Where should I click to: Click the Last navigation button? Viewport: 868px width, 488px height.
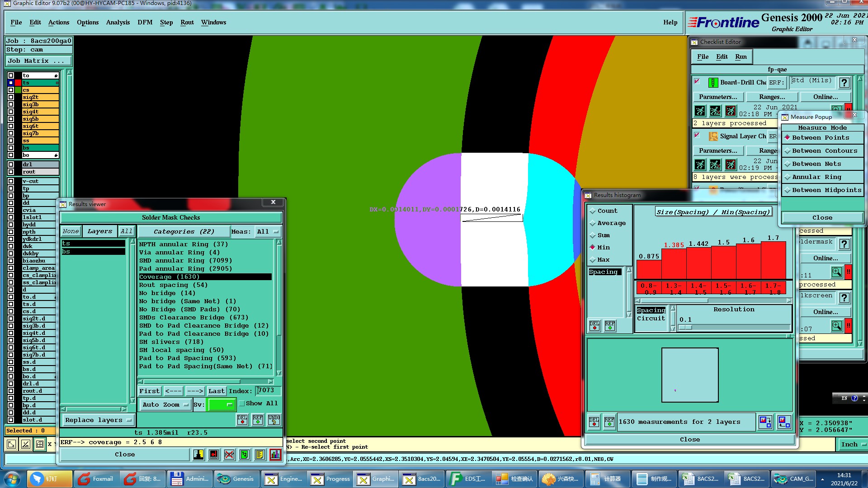point(216,391)
